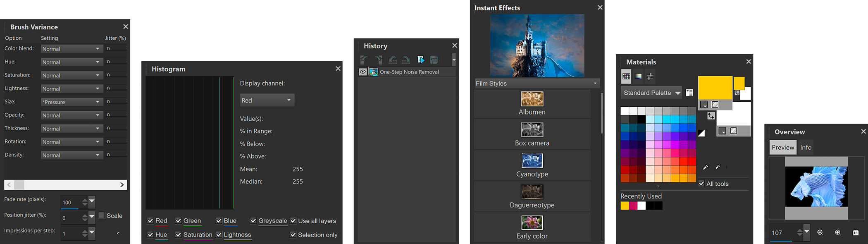This screenshot has height=244, width=868.
Task: Open the Display channel Red dropdown
Action: coord(267,100)
